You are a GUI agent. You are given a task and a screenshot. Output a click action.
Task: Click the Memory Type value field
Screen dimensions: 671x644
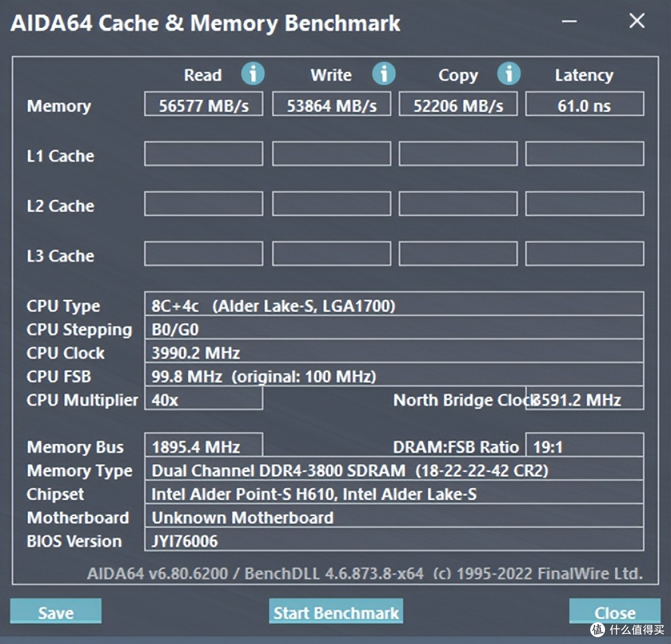point(394,470)
